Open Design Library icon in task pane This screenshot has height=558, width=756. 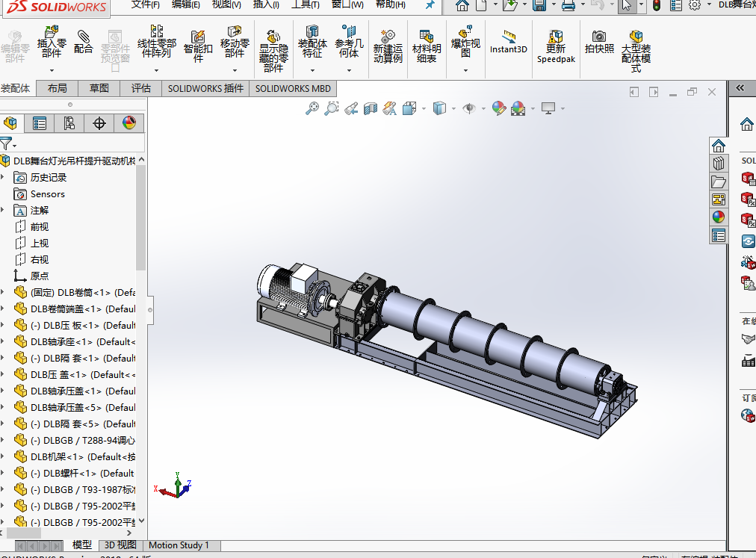coord(719,164)
